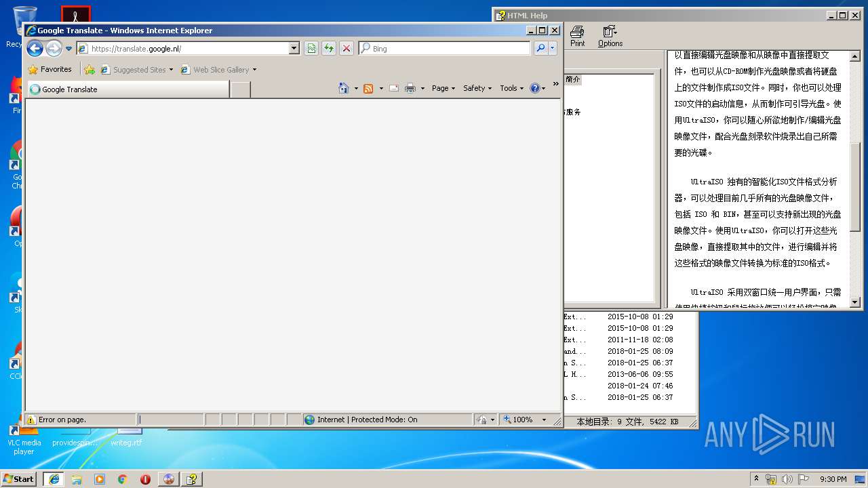Screen dimensions: 868x488
Task: Open the Safety menu
Action: [x=477, y=88]
